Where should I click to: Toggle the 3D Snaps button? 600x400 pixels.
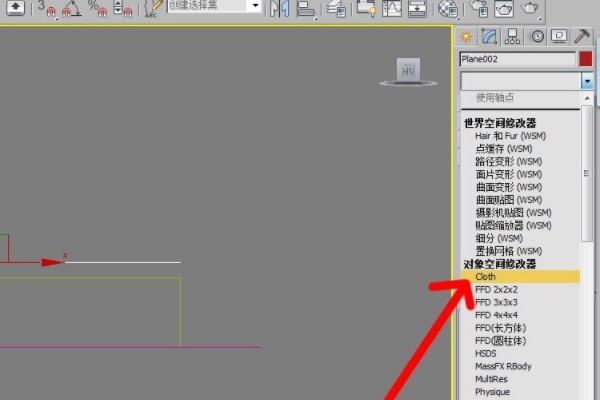(47, 8)
